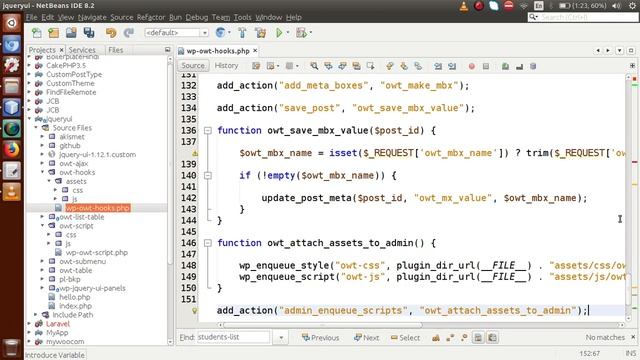
Task: Switch to the Services tab
Action: point(82,50)
